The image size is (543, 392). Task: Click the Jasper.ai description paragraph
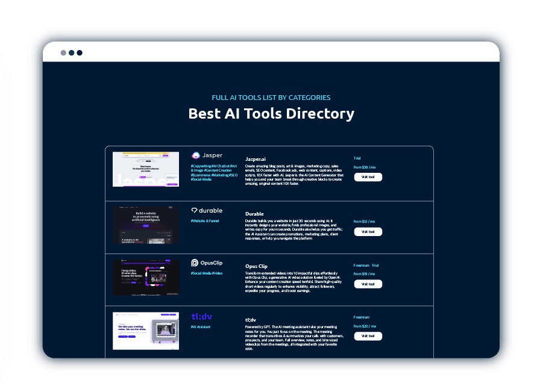(x=294, y=175)
